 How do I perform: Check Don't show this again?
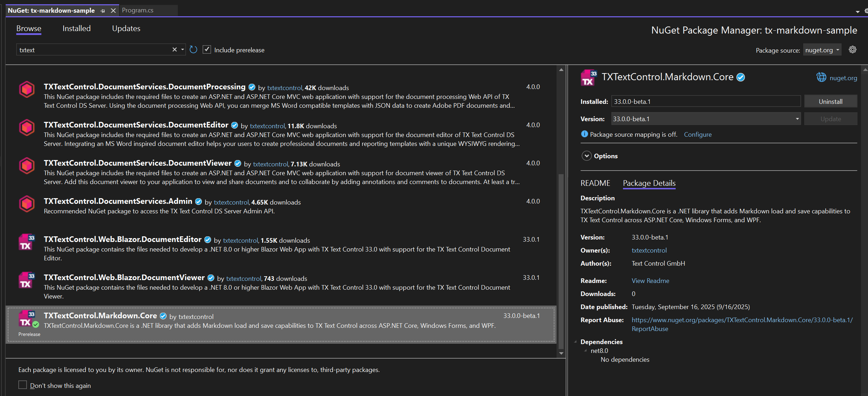pyautogui.click(x=23, y=385)
